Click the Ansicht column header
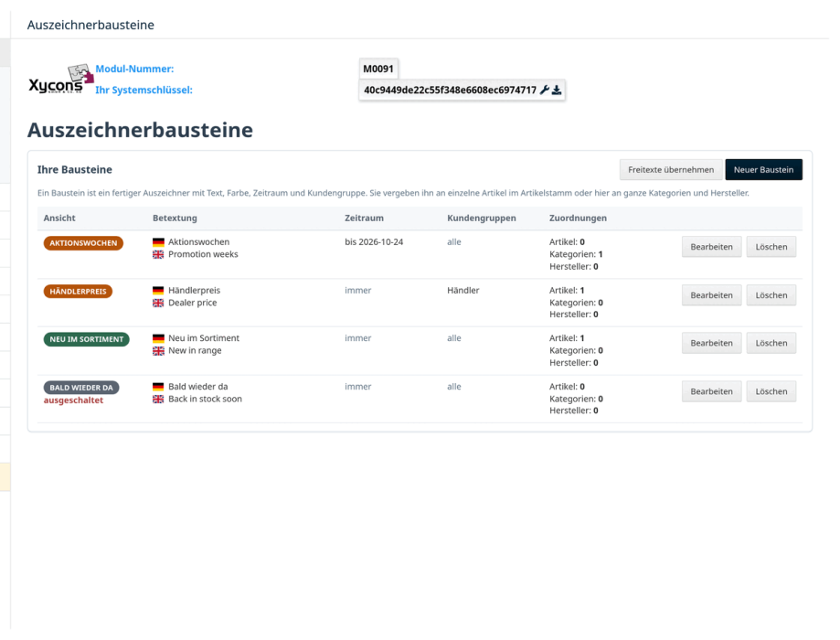 click(x=59, y=219)
